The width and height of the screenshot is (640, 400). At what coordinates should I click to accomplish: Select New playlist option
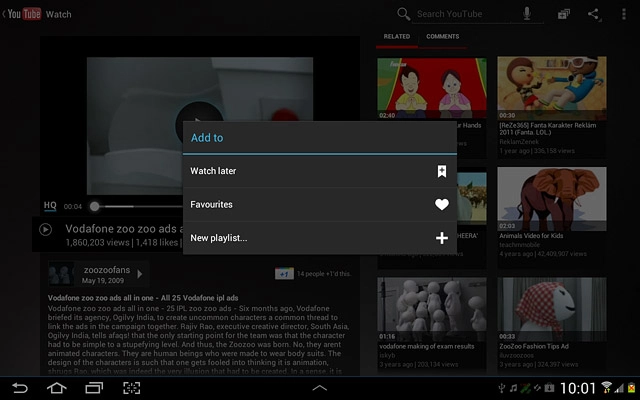[x=319, y=238]
